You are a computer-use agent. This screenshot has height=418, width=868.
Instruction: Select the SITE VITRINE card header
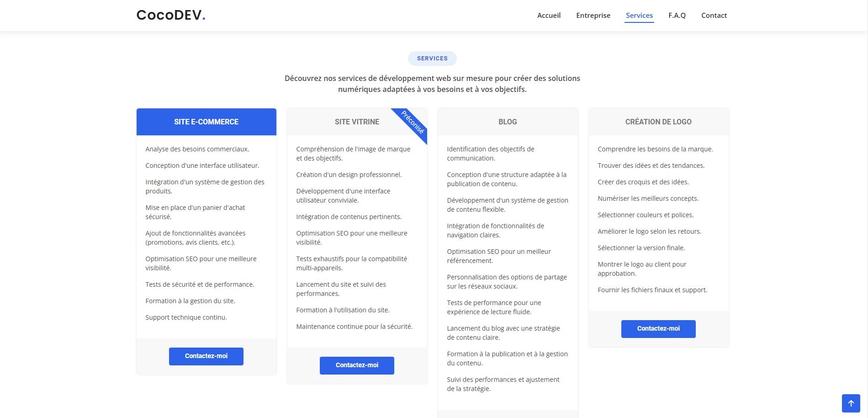coord(357,122)
